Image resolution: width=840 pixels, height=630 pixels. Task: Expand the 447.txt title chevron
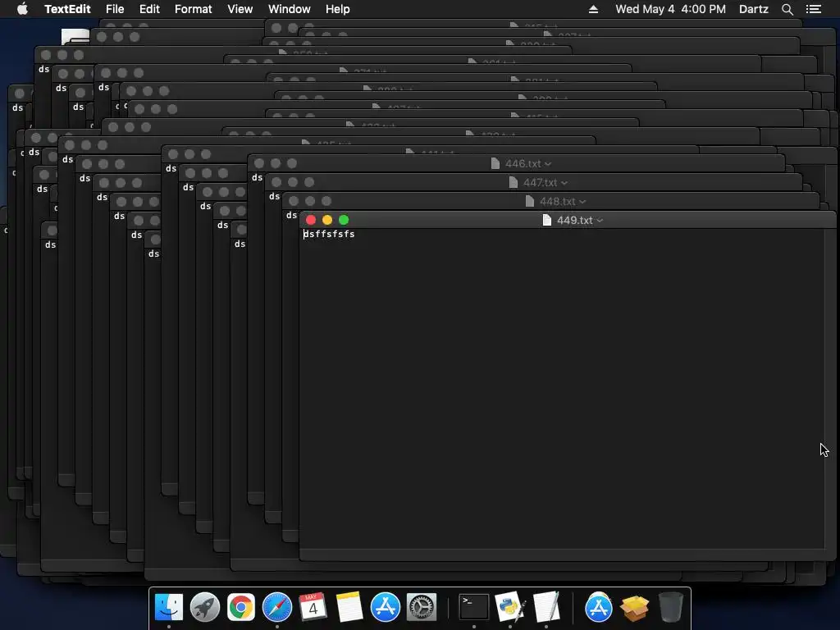[564, 183]
